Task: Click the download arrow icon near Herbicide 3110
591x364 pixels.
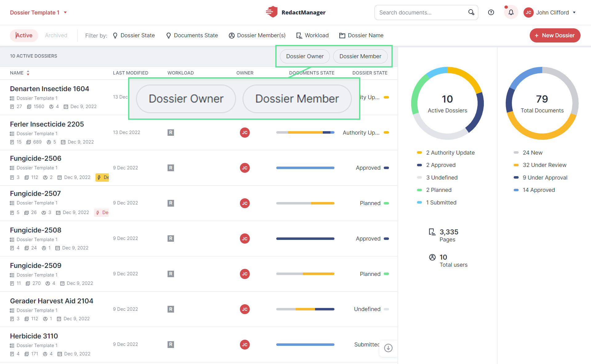Action: [x=388, y=348]
